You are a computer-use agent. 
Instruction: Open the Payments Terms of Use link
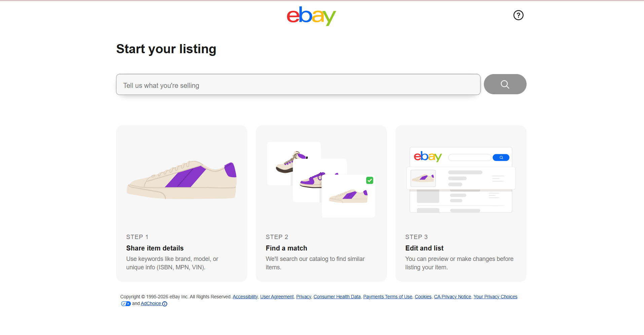click(388, 297)
